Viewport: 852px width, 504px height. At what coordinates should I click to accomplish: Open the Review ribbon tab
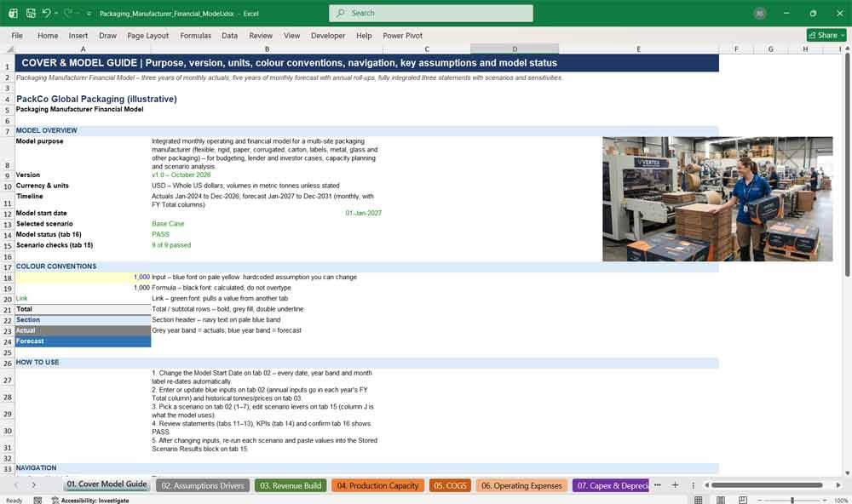click(261, 35)
